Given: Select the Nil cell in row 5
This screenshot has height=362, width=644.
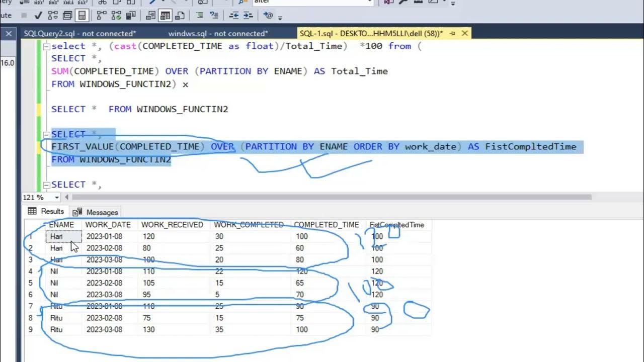Looking at the screenshot, I should (x=63, y=283).
